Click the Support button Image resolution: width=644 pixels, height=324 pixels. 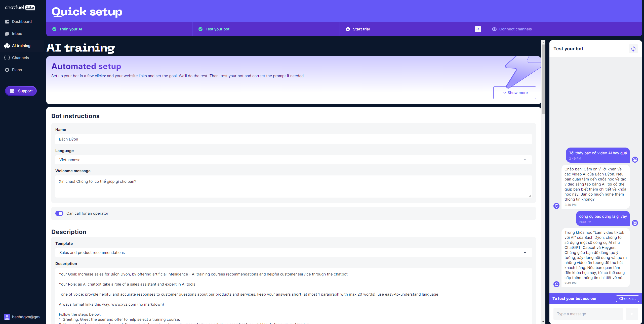[21, 91]
